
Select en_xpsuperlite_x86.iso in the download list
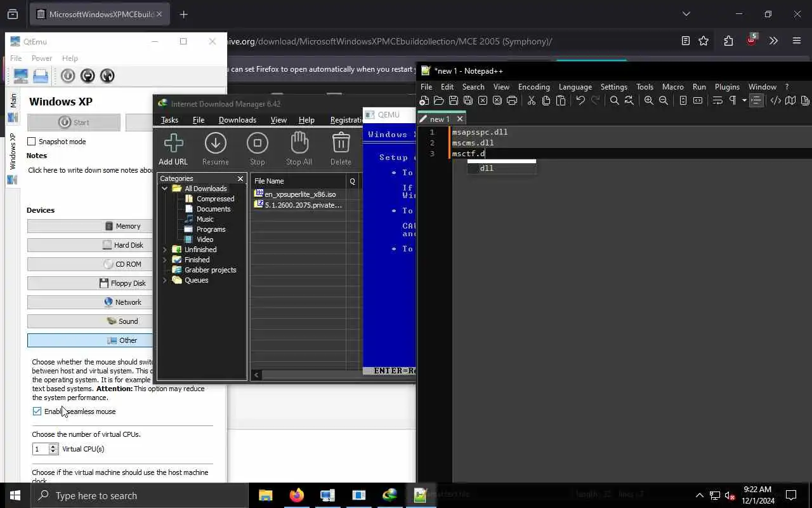pos(298,194)
